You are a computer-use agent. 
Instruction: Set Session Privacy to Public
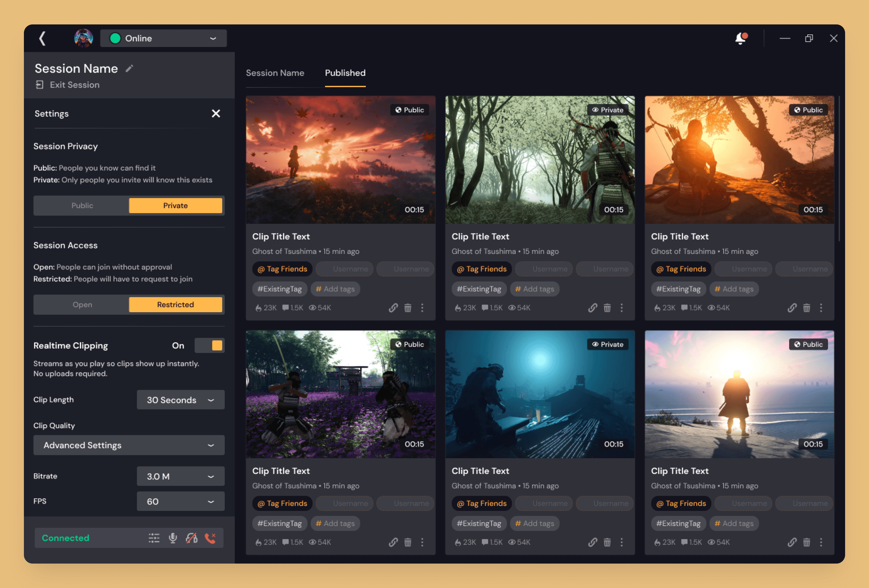tap(82, 206)
